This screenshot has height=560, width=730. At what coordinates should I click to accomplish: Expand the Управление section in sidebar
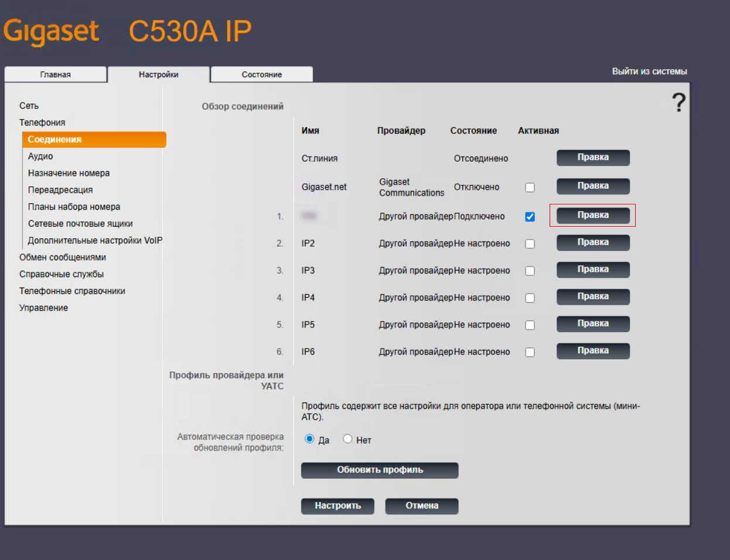click(x=43, y=308)
